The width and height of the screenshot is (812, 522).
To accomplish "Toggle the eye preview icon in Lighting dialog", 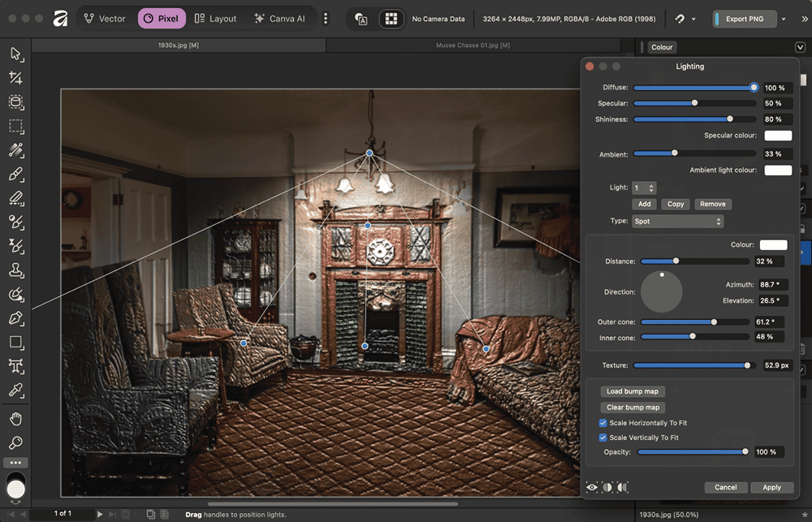I will tap(592, 487).
